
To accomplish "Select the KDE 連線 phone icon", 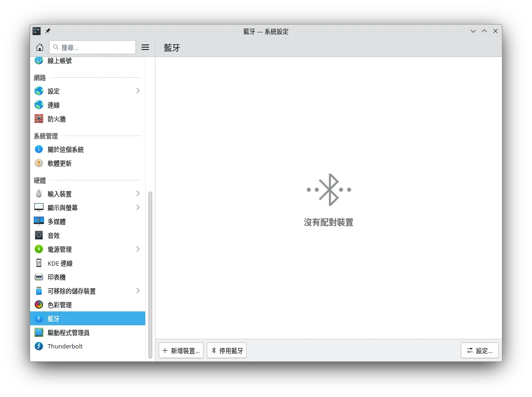I will coord(39,263).
